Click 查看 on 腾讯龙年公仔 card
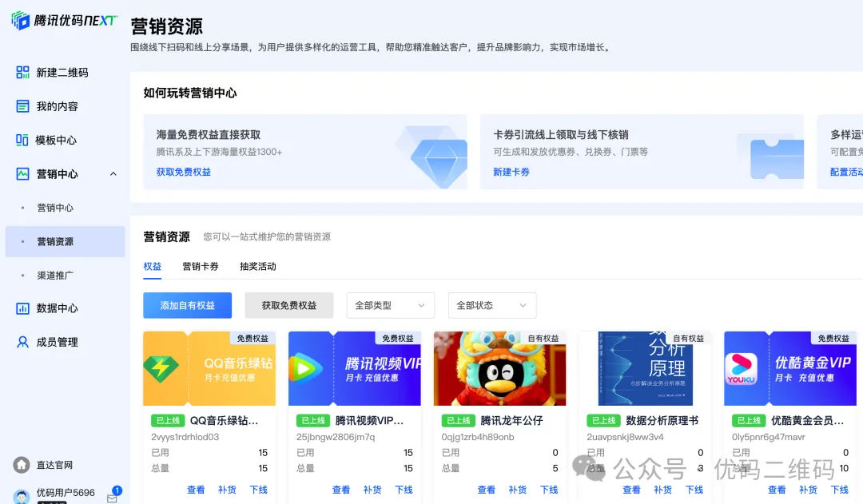863x504 pixels. pyautogui.click(x=487, y=490)
